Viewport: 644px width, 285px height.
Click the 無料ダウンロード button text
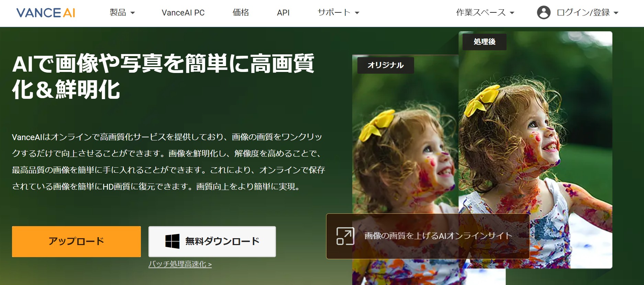(x=222, y=241)
